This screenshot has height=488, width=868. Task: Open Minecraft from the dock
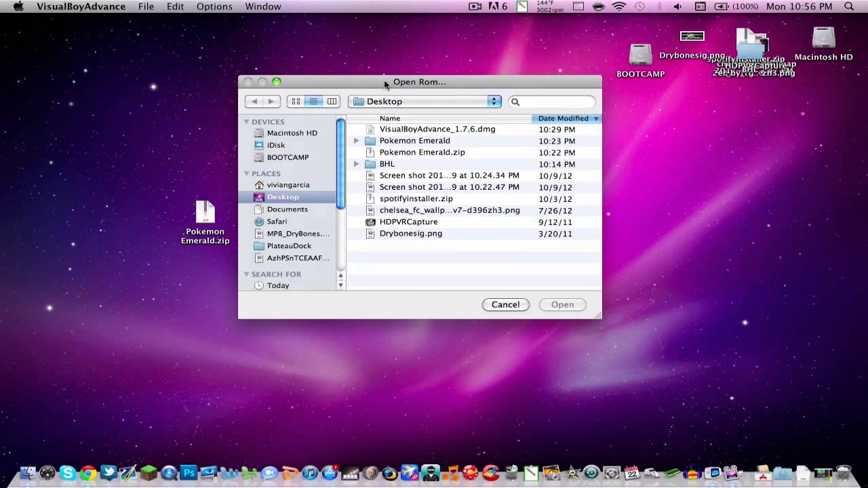point(149,473)
